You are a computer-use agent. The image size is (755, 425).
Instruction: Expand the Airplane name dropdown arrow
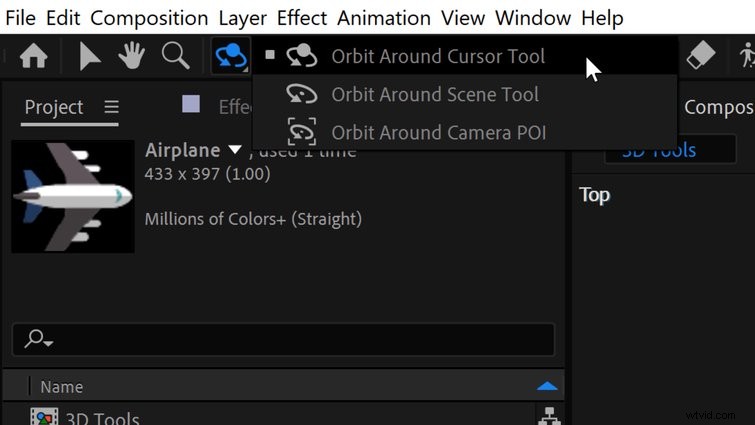coord(234,150)
